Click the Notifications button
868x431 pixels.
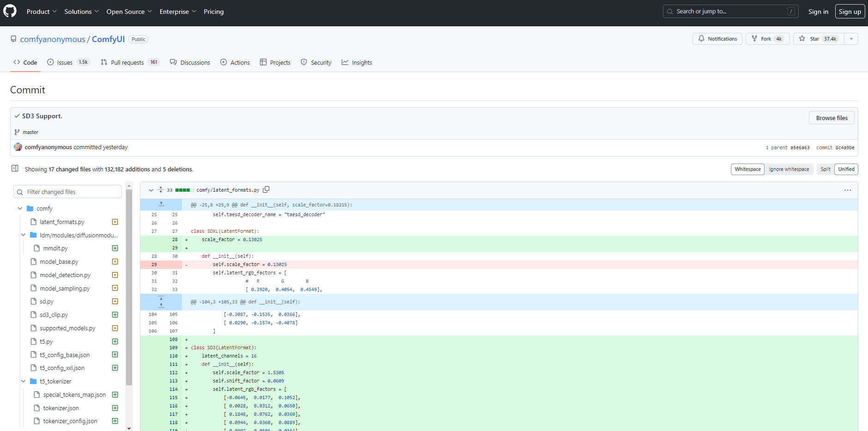pos(717,39)
